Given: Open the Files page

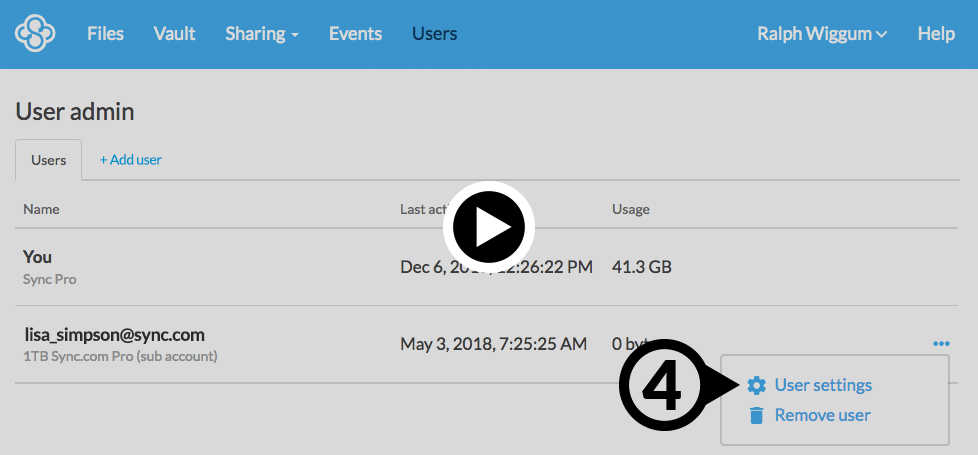Looking at the screenshot, I should [105, 34].
